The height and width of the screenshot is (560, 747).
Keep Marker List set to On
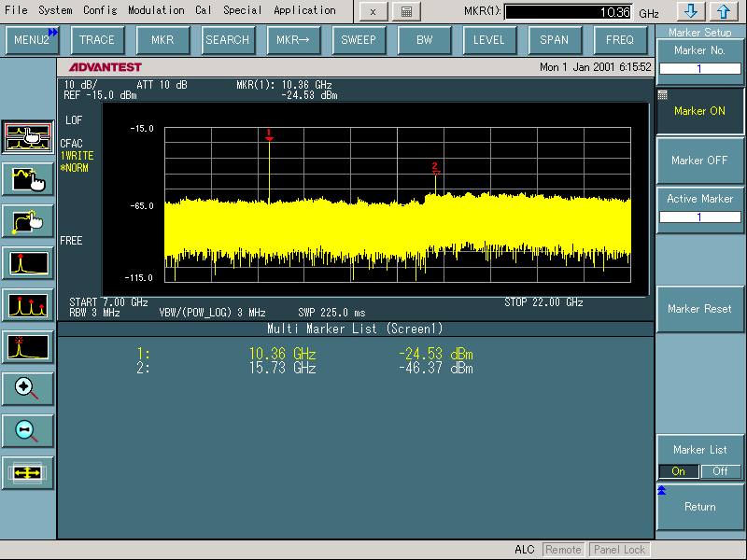pyautogui.click(x=681, y=471)
